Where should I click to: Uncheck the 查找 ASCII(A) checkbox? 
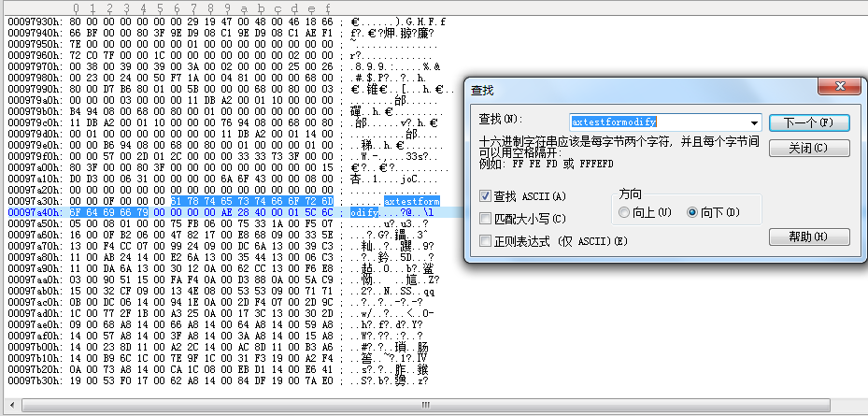point(485,196)
